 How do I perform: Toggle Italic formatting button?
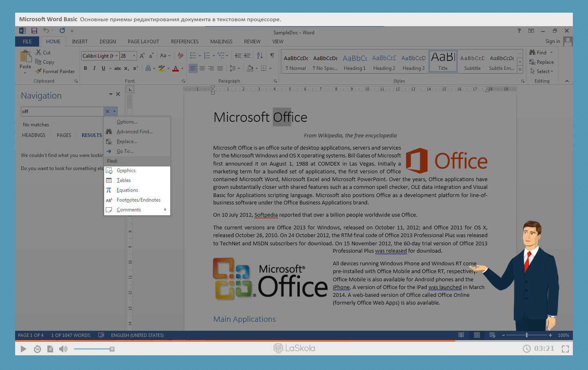pyautogui.click(x=94, y=68)
